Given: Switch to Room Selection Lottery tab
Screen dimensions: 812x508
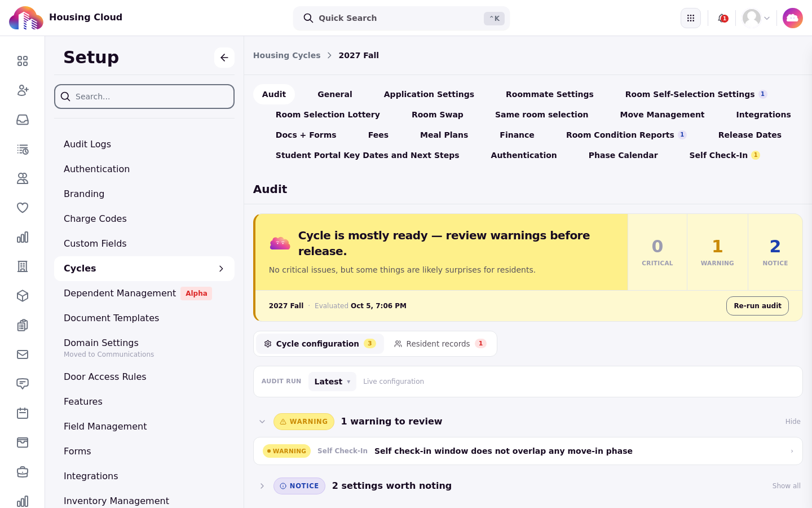Looking at the screenshot, I should (x=328, y=115).
